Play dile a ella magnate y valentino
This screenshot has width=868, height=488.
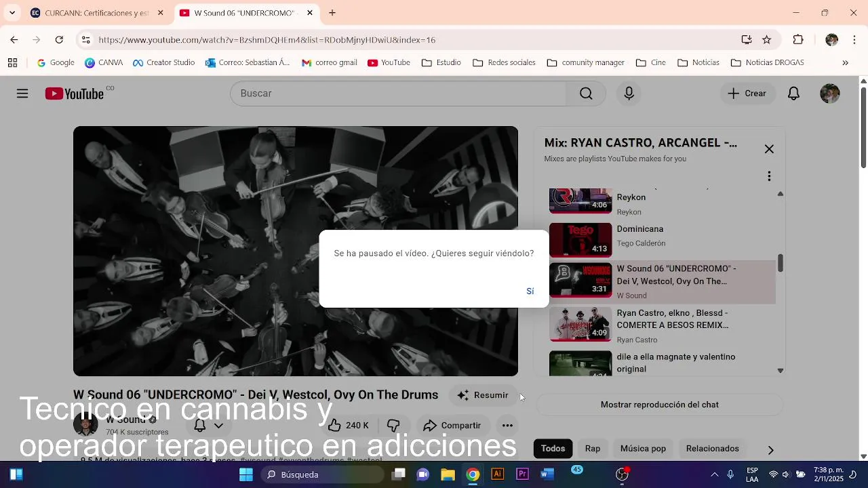click(x=662, y=363)
